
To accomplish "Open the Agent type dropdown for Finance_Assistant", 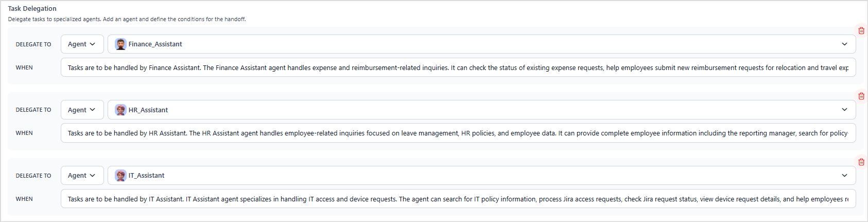I will pyautogui.click(x=82, y=44).
